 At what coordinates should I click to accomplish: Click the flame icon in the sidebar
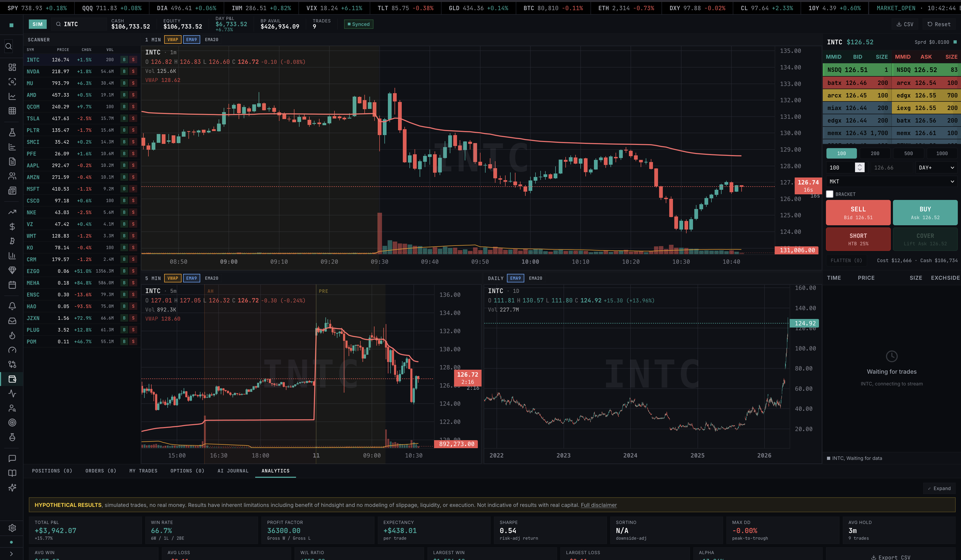pyautogui.click(x=12, y=336)
